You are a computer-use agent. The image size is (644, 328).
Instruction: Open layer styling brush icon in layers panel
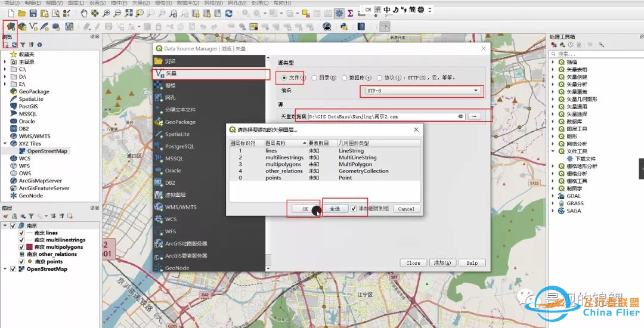tap(6, 216)
